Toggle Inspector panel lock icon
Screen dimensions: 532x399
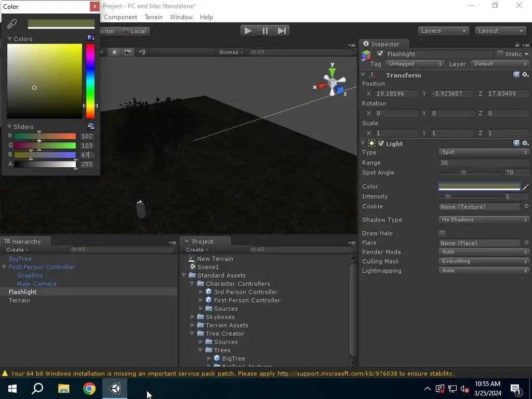517,45
